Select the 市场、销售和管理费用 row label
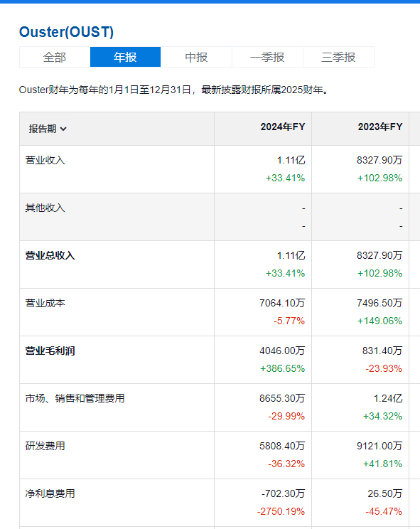Viewport: 420px width, 529px height. pyautogui.click(x=75, y=398)
